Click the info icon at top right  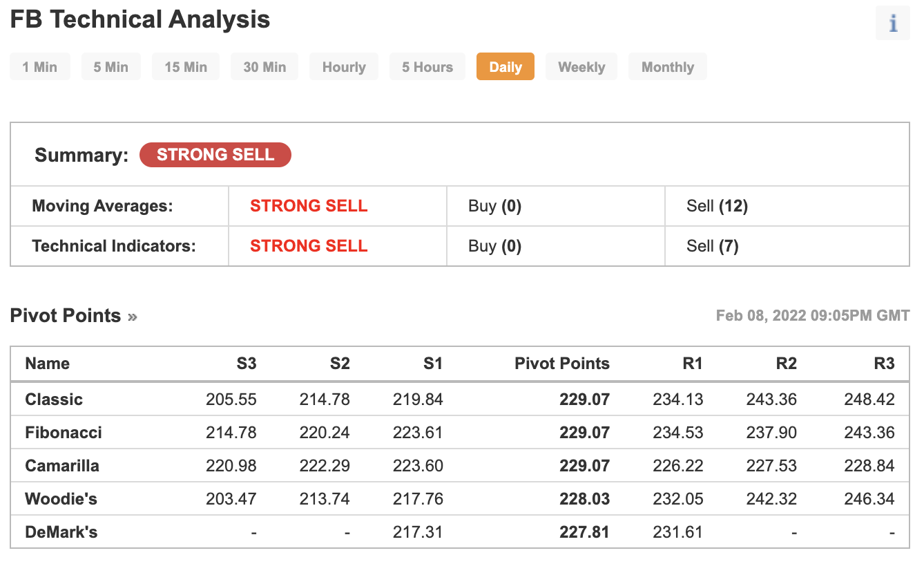click(893, 23)
